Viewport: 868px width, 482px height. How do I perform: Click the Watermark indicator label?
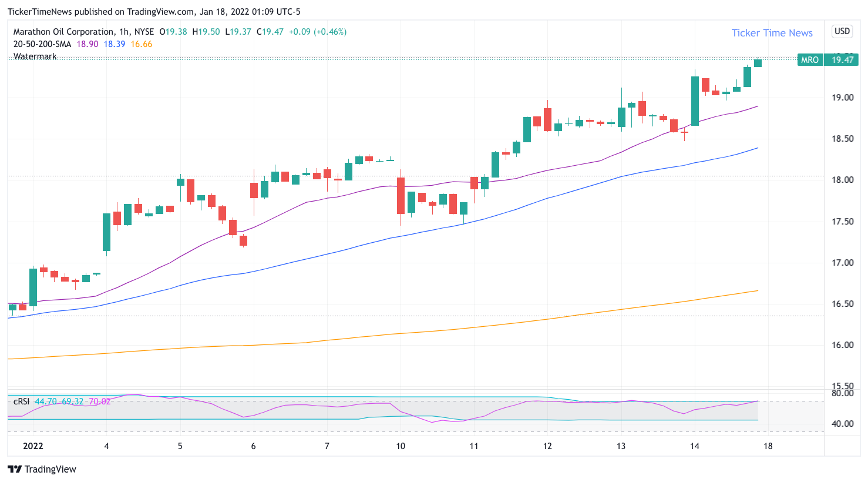click(35, 56)
